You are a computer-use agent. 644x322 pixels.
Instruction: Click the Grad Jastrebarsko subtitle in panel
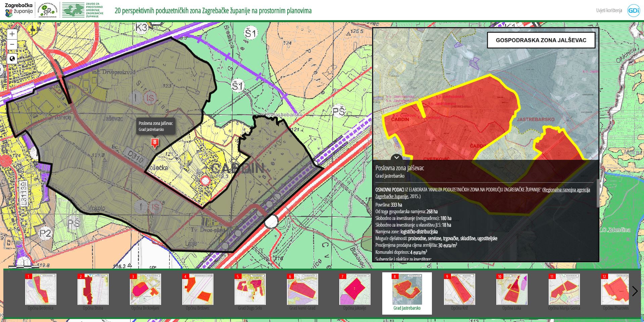coord(390,176)
